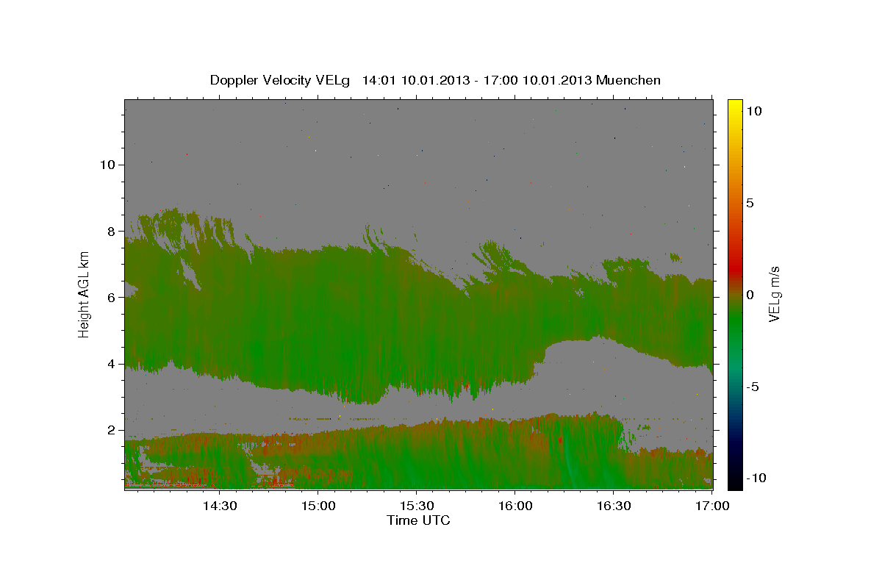This screenshot has width=882, height=588.
Task: Click the height tick label 8
Action: point(111,231)
